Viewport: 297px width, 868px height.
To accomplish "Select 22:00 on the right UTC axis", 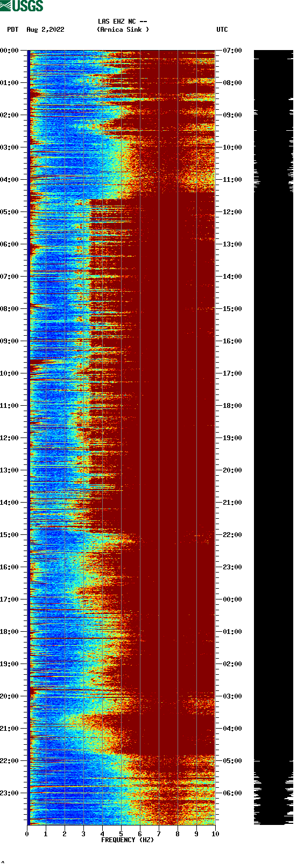I will point(232,535).
